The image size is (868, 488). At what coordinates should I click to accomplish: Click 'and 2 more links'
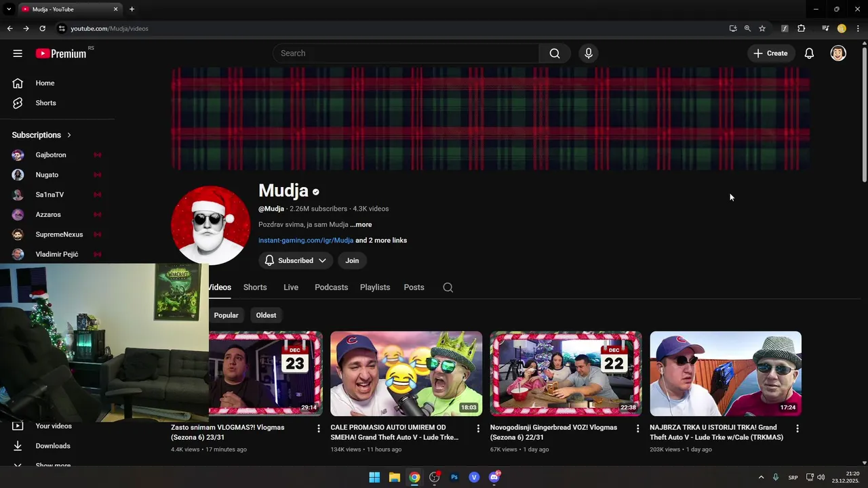tap(381, 241)
